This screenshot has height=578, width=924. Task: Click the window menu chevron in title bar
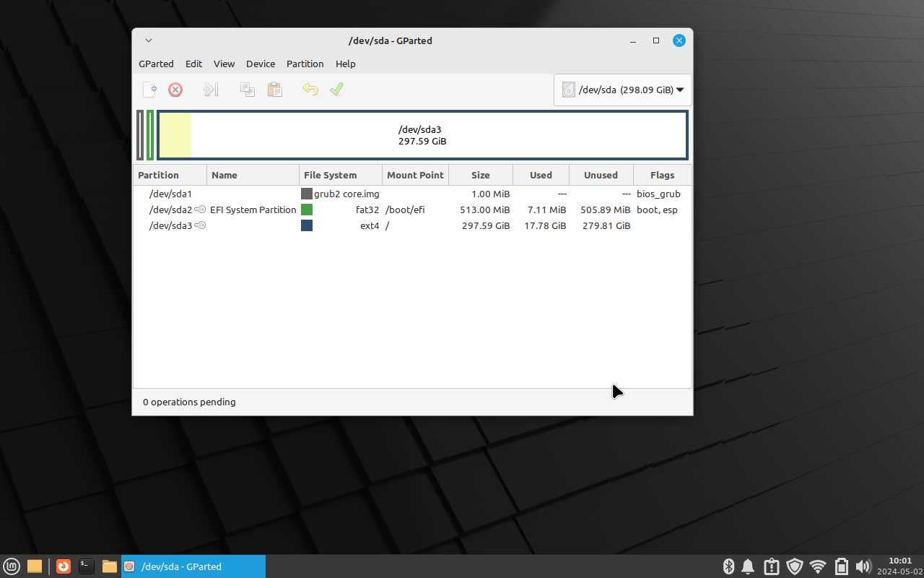pyautogui.click(x=148, y=40)
